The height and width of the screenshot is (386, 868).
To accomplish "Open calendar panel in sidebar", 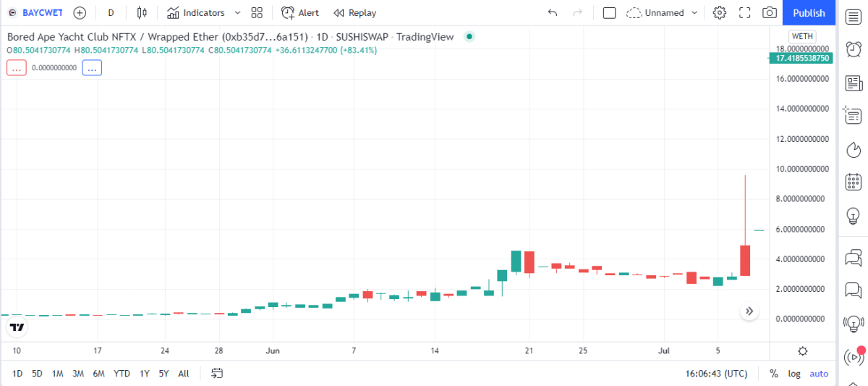I will click(853, 182).
